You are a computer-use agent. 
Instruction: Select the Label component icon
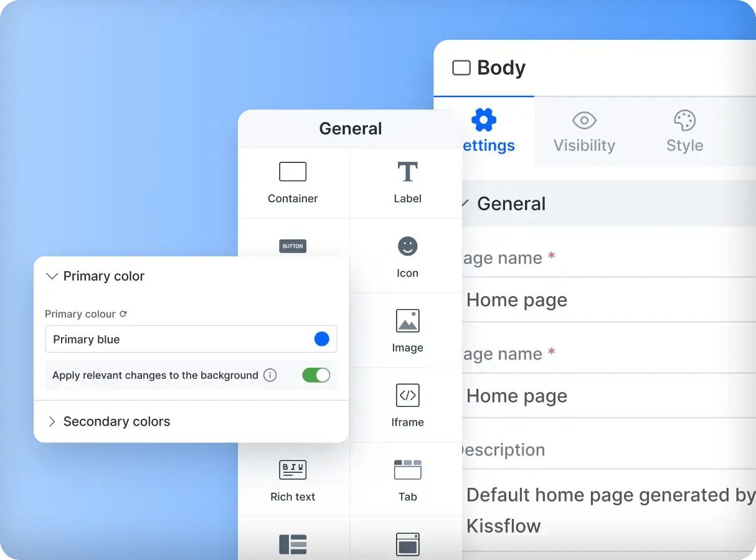pos(407,172)
